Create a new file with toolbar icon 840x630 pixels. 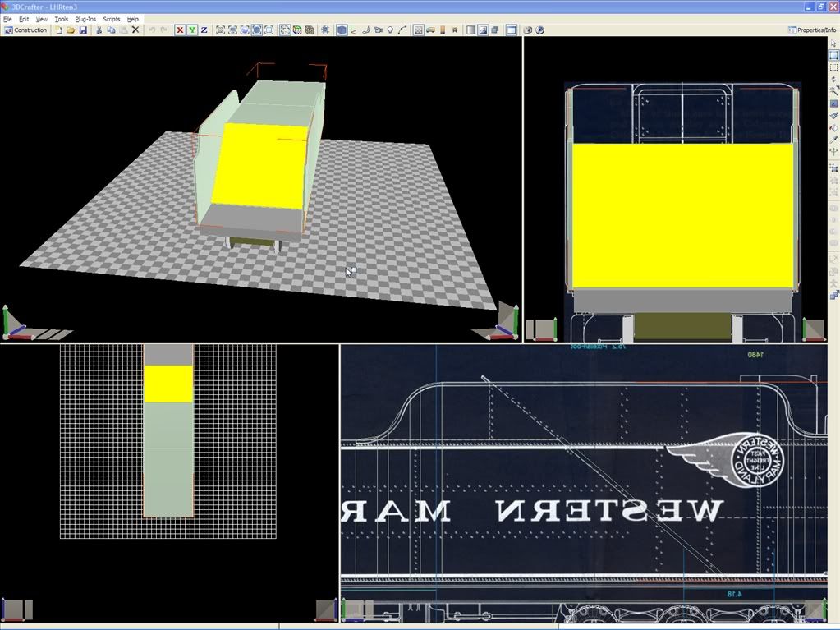pos(59,30)
